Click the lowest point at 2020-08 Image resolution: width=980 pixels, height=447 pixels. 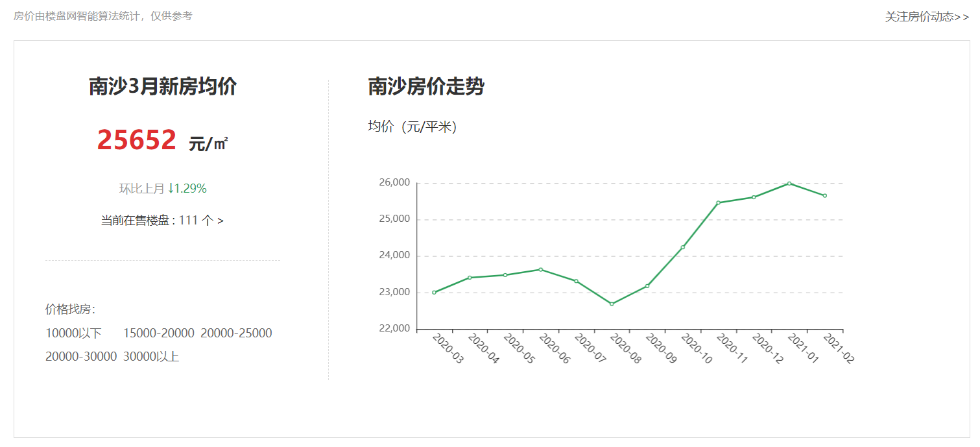pyautogui.click(x=612, y=304)
